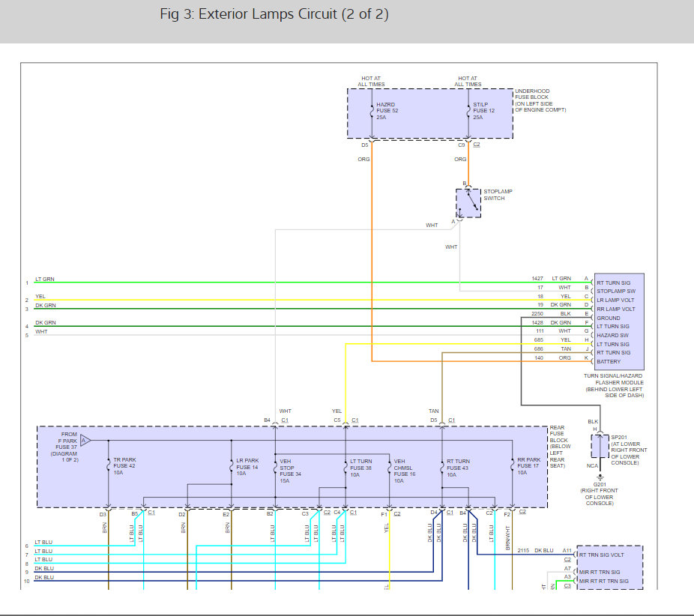The width and height of the screenshot is (694, 616).
Task: Click the stoplamp switch contact symbol
Action: pos(468,203)
